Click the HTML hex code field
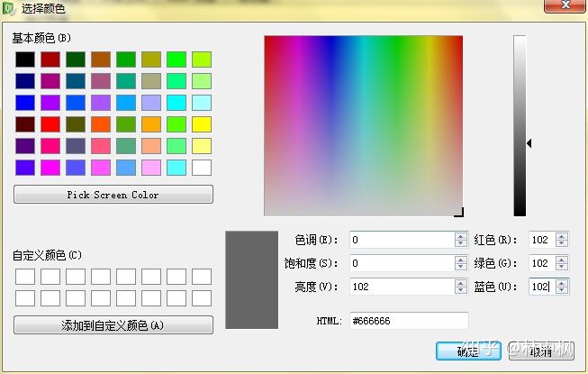The width and height of the screenshot is (588, 374). [x=409, y=321]
